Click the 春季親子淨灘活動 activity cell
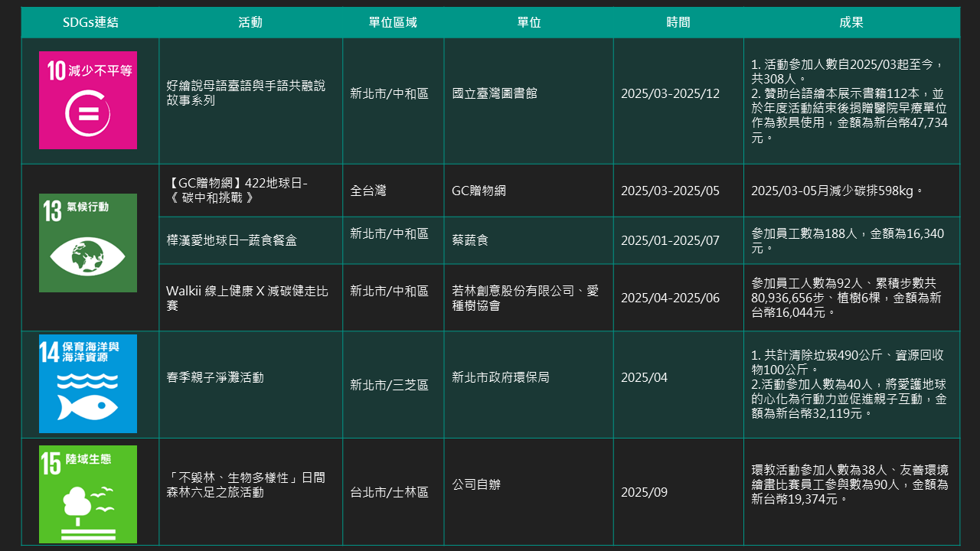The image size is (980, 551). pyautogui.click(x=214, y=377)
